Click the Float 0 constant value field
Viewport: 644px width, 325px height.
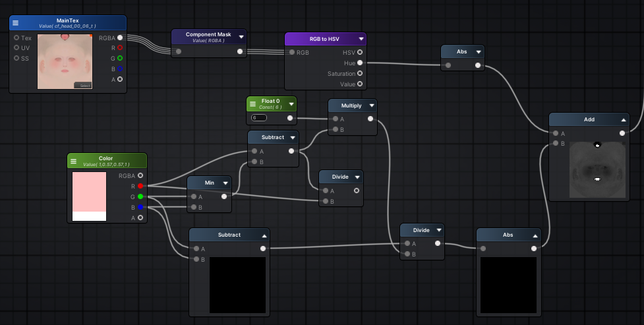click(x=259, y=118)
